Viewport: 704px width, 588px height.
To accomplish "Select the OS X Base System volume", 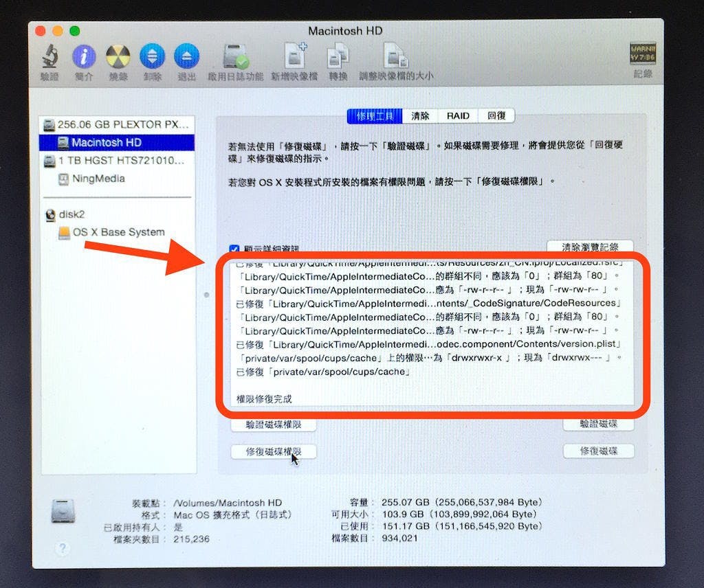I will point(118,232).
